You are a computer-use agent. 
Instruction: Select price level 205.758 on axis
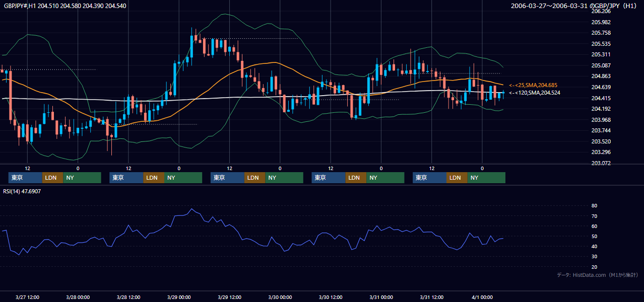point(601,33)
